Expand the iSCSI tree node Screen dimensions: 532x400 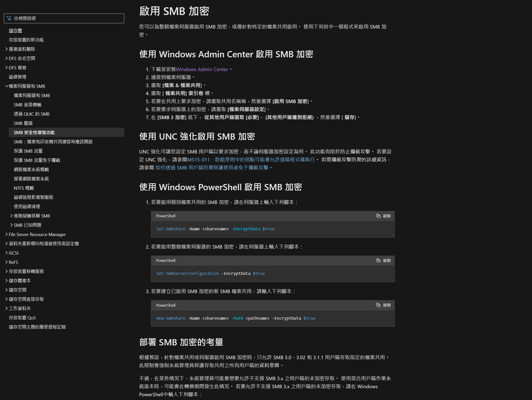(x=7, y=253)
